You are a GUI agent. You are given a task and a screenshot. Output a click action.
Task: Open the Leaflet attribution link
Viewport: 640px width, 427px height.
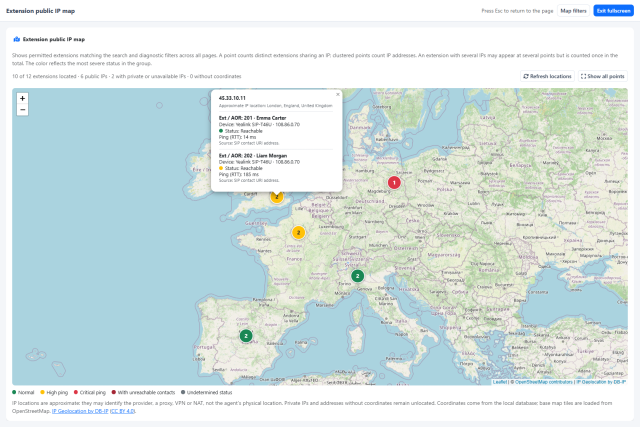coord(500,382)
